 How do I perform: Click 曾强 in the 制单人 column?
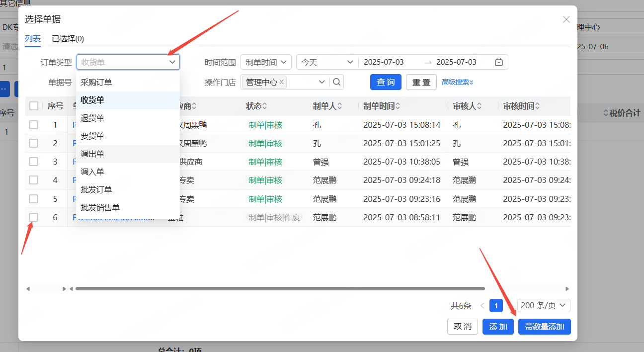coord(321,162)
